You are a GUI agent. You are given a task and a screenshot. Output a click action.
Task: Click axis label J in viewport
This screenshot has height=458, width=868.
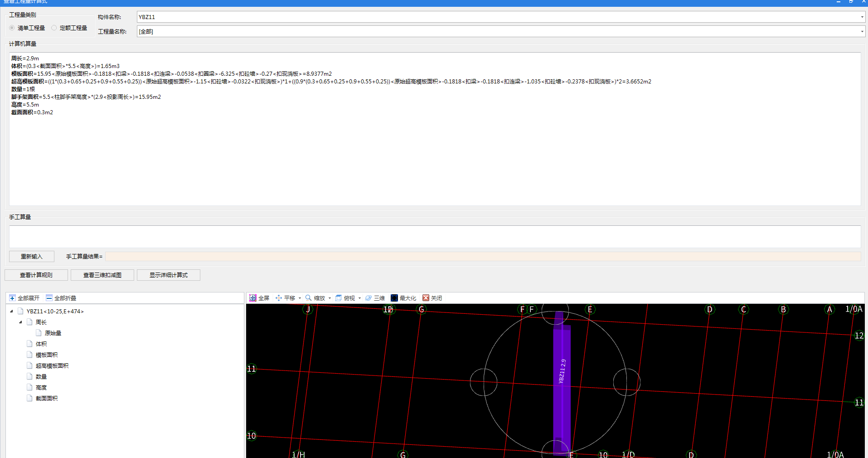tap(308, 310)
